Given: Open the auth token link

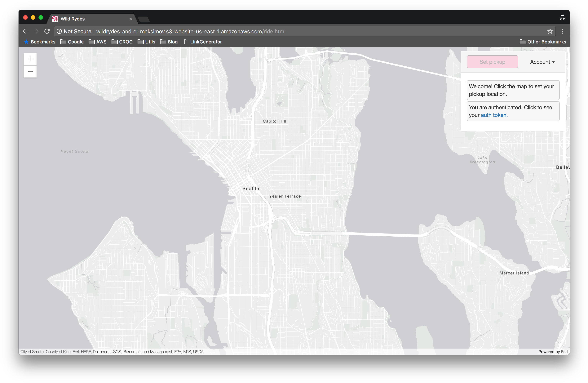Looking at the screenshot, I should [x=493, y=115].
